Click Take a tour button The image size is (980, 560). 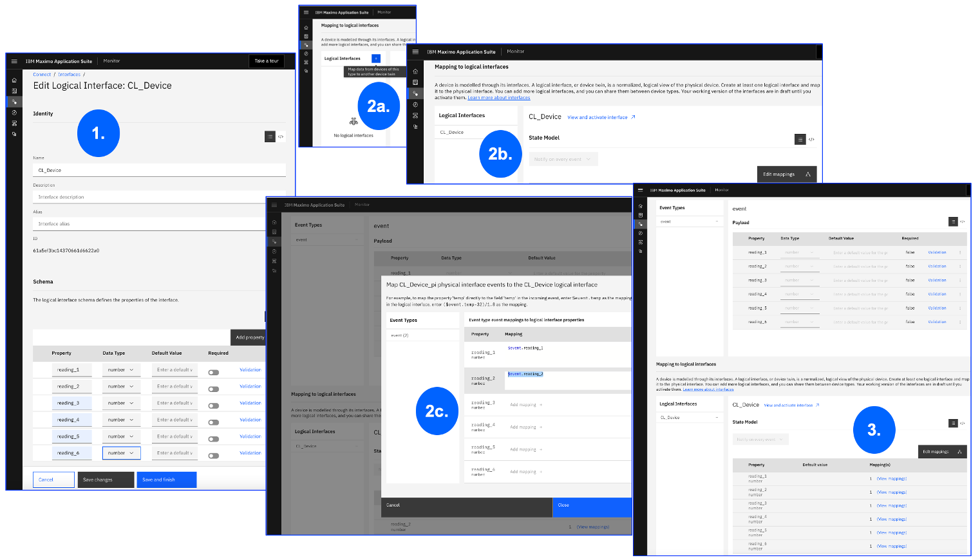267,61
